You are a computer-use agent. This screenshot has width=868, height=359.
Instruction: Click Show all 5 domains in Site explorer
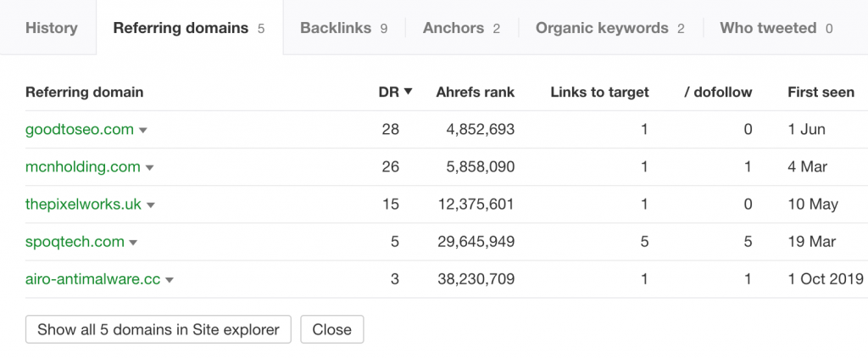[x=159, y=329]
